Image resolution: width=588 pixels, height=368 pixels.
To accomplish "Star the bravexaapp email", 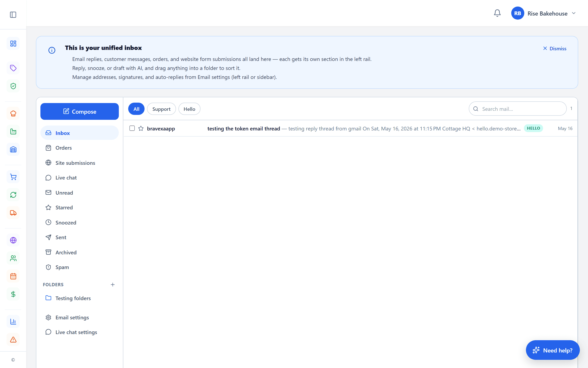I will point(141,128).
